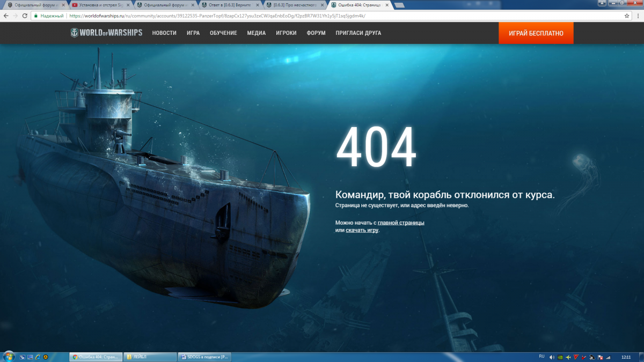Click the round yellow quick launch icon
Viewport: 644px width, 362px height.
click(x=46, y=357)
